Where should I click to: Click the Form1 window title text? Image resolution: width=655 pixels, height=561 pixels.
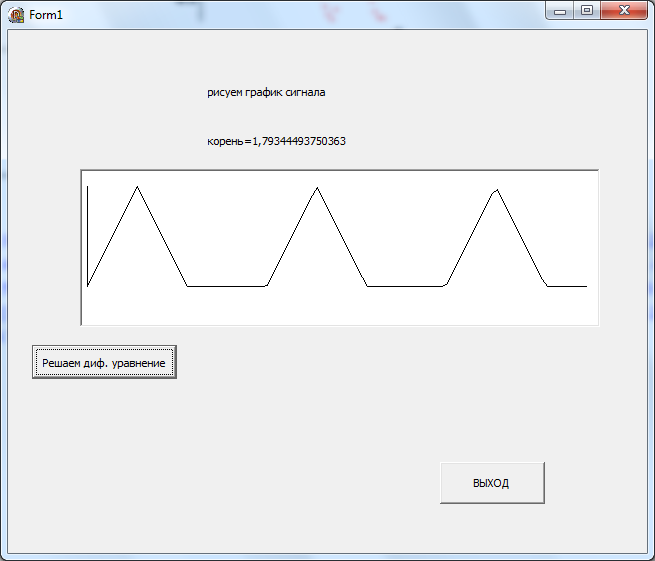point(46,15)
